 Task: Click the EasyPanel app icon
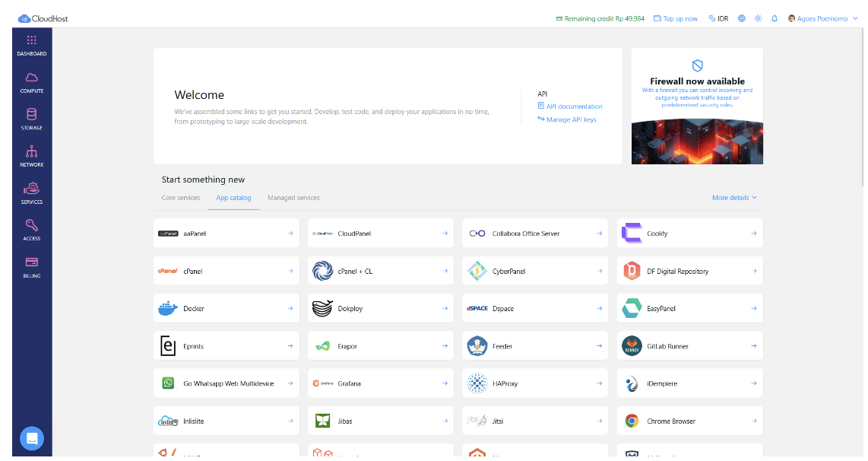pyautogui.click(x=632, y=309)
